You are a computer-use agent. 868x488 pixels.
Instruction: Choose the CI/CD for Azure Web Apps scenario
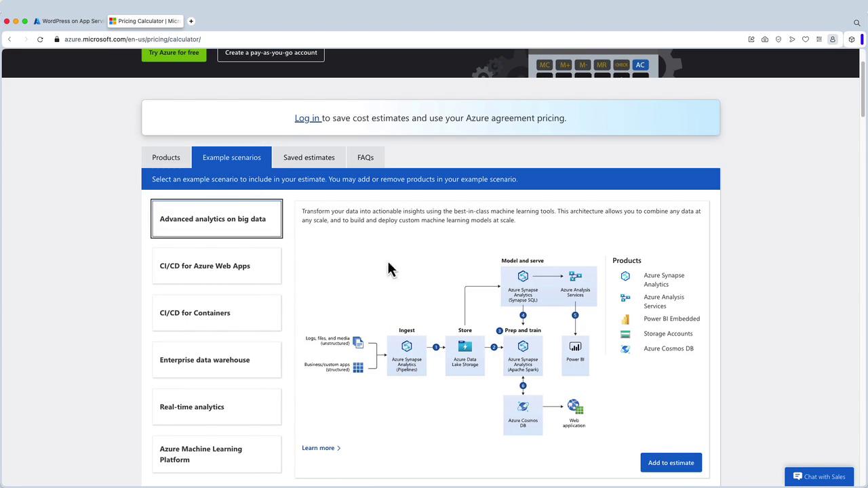[x=217, y=266]
